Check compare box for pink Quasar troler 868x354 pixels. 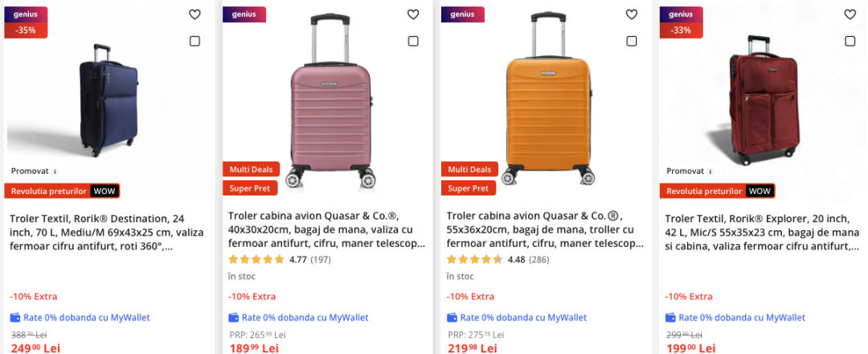click(x=413, y=41)
